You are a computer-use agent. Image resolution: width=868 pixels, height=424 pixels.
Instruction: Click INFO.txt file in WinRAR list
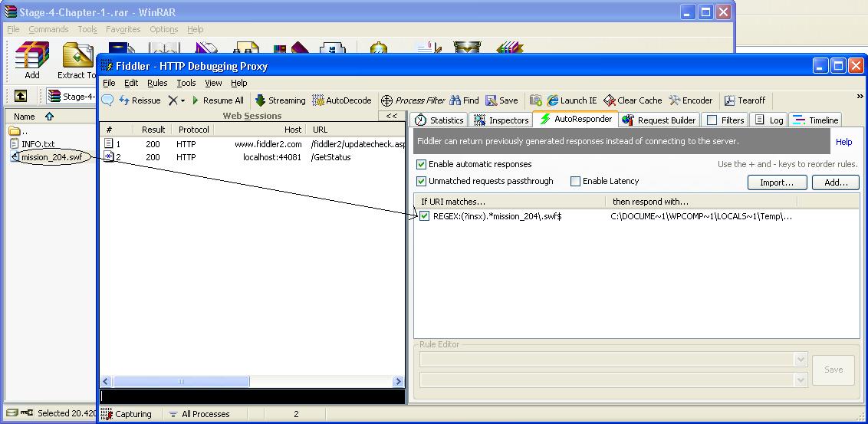click(33, 144)
